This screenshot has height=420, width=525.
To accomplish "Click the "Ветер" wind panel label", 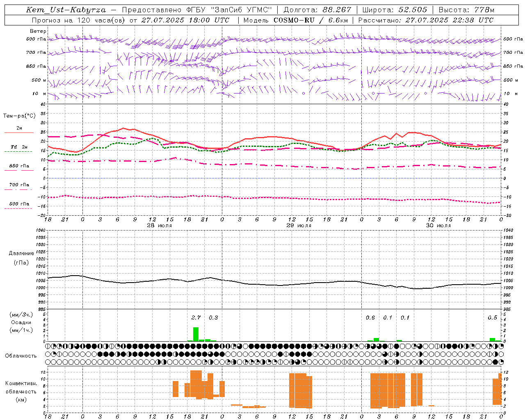I will (38, 31).
